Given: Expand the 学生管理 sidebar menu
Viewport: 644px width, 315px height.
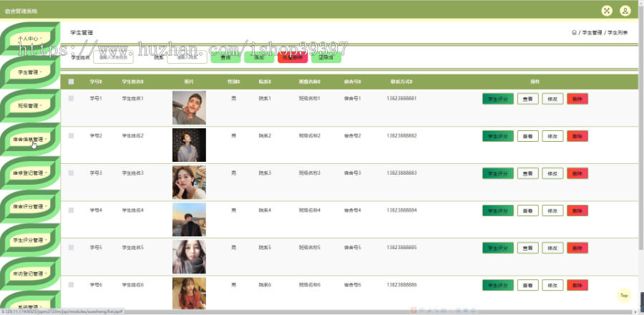Looking at the screenshot, I should point(30,72).
